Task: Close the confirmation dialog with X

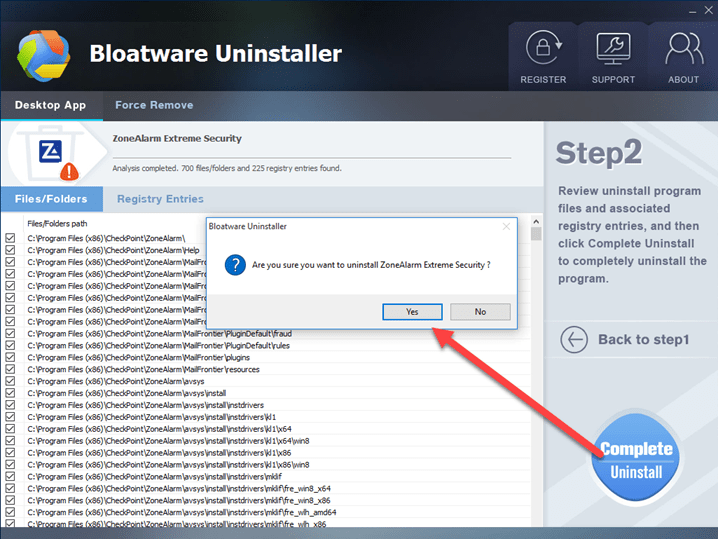Action: (x=506, y=226)
